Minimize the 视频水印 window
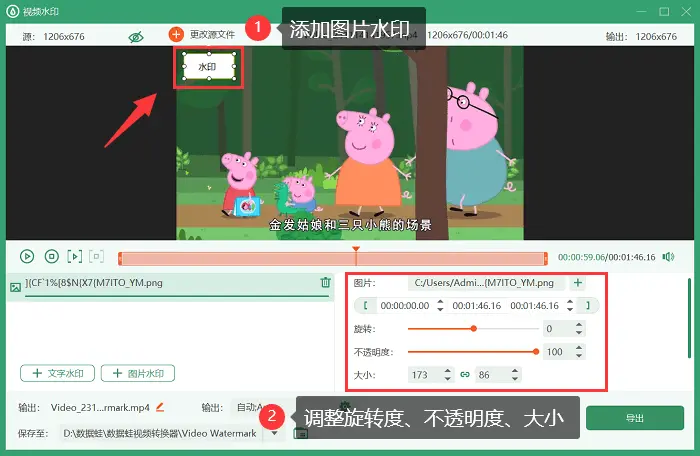Viewport: 700px width, 456px height. [x=642, y=12]
